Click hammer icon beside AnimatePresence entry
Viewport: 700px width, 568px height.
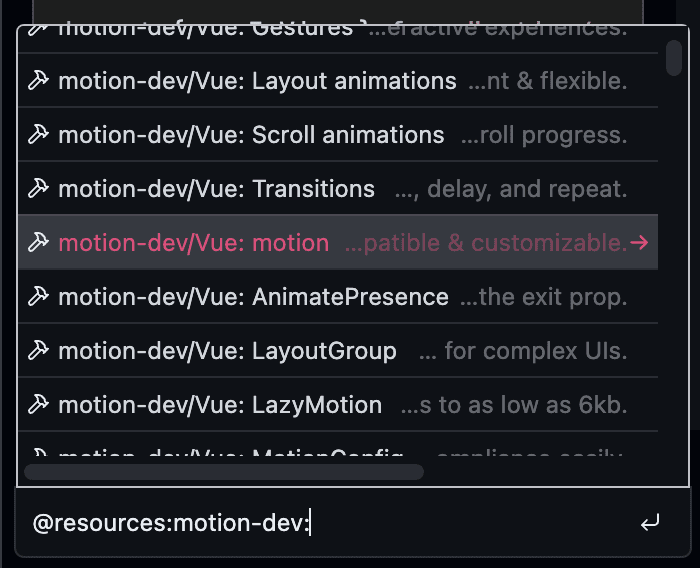click(x=38, y=297)
